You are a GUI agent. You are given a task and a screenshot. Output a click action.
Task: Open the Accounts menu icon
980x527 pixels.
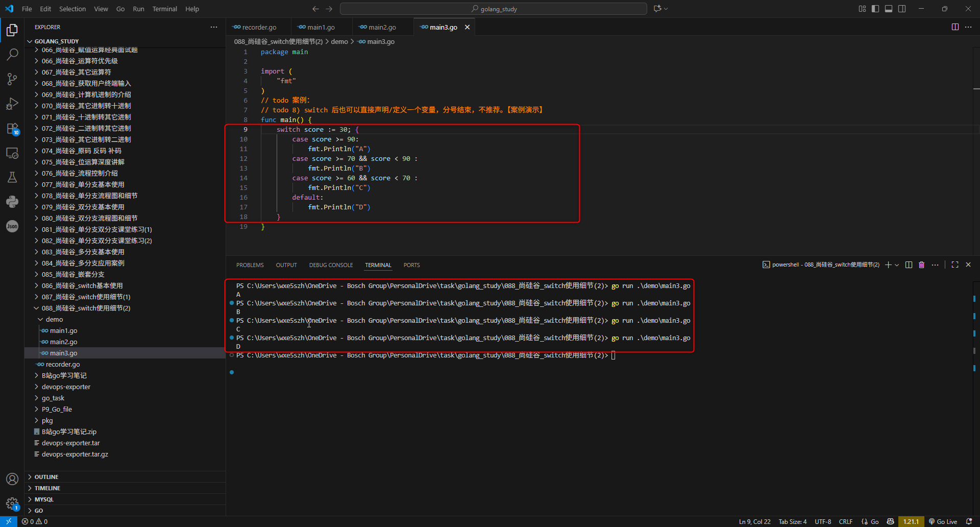coord(12,479)
